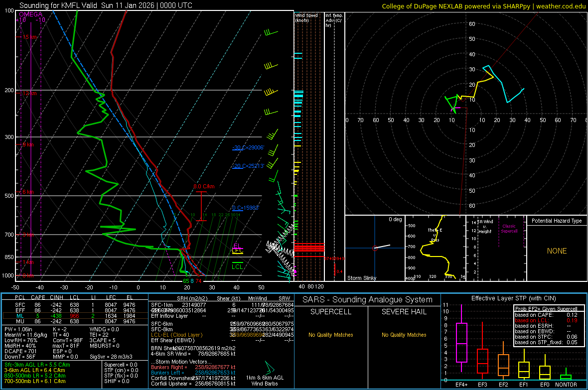Viewport: 588px width, 390px height.
Task: Select the MU parcel row
Action: click(75, 321)
